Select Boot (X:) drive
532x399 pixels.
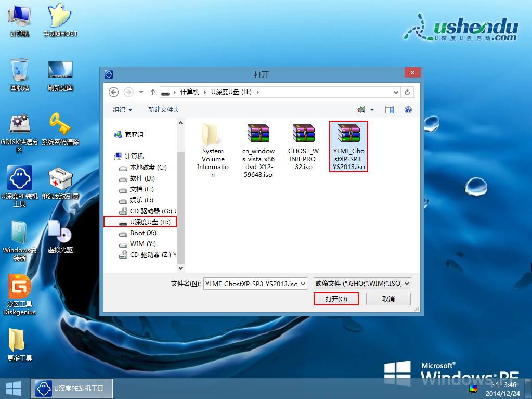point(138,233)
